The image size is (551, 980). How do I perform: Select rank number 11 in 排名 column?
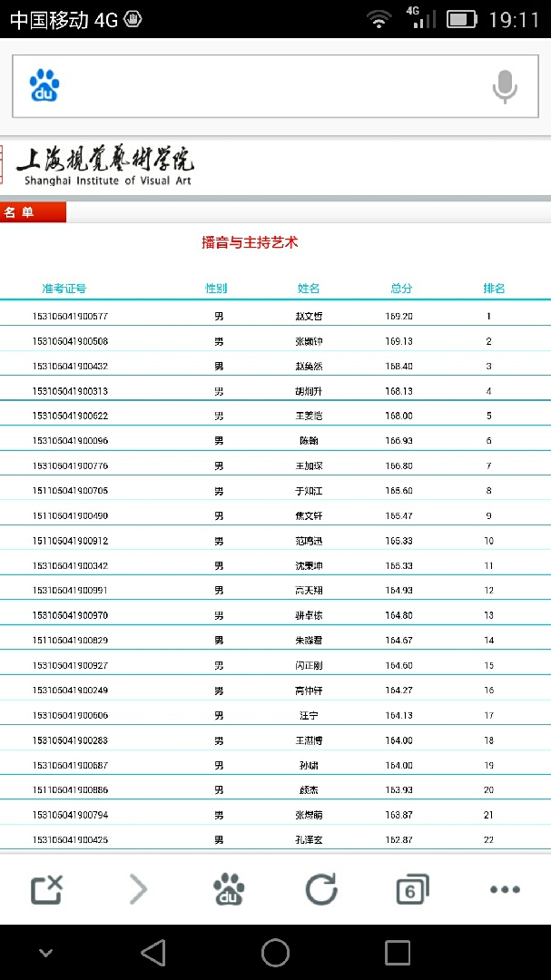point(489,565)
